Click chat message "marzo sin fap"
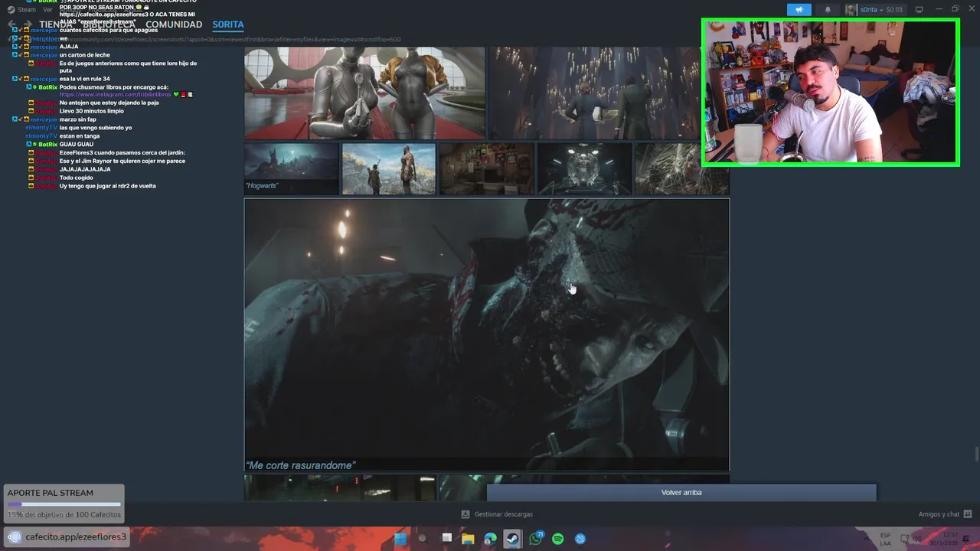 (78, 119)
